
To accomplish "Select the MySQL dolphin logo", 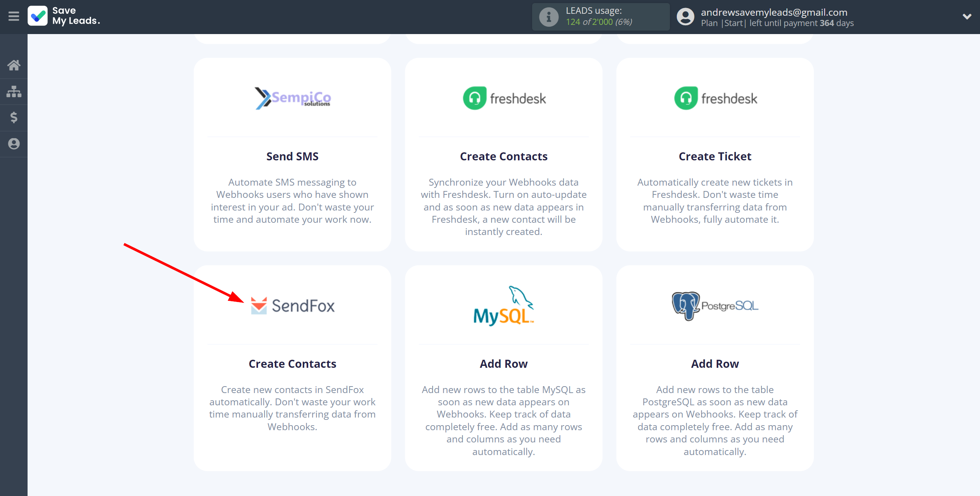I will tap(504, 306).
